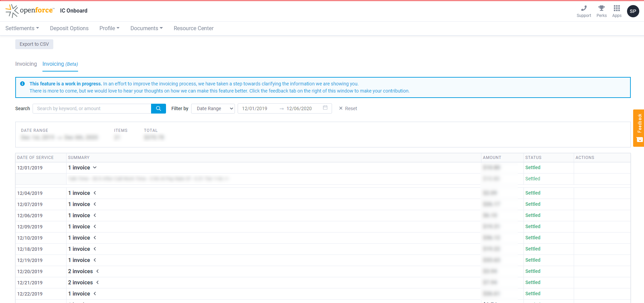Image resolution: width=644 pixels, height=303 pixels.
Task: Open the Date Range filter dropdown
Action: click(x=213, y=108)
